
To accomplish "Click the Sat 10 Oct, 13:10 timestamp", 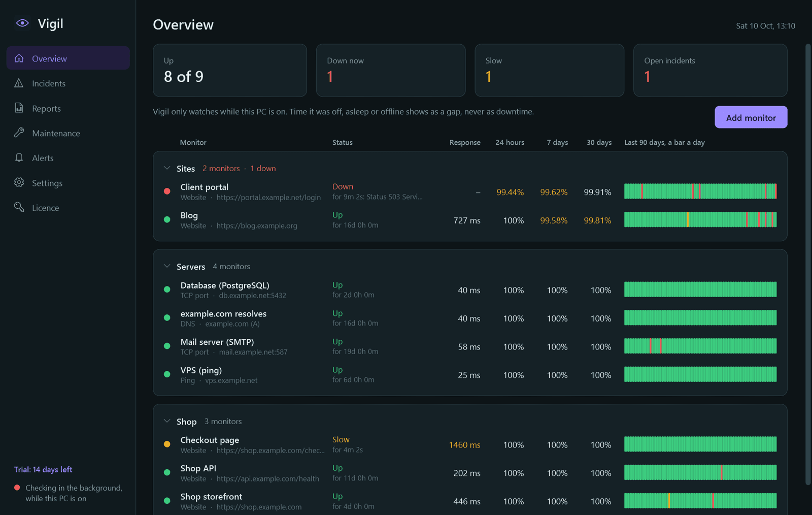I will click(766, 26).
